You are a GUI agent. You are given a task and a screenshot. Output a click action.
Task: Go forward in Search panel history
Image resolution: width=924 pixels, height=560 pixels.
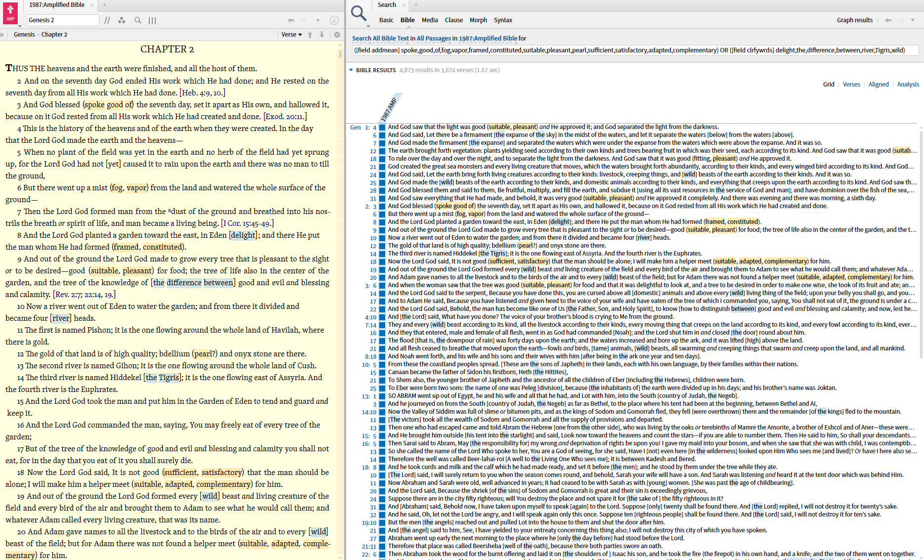[x=901, y=20]
